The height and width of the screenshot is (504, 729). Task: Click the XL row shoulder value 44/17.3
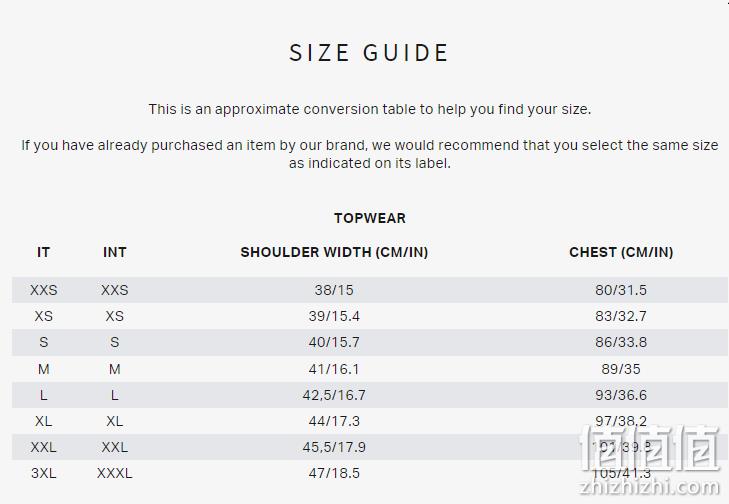[334, 421]
